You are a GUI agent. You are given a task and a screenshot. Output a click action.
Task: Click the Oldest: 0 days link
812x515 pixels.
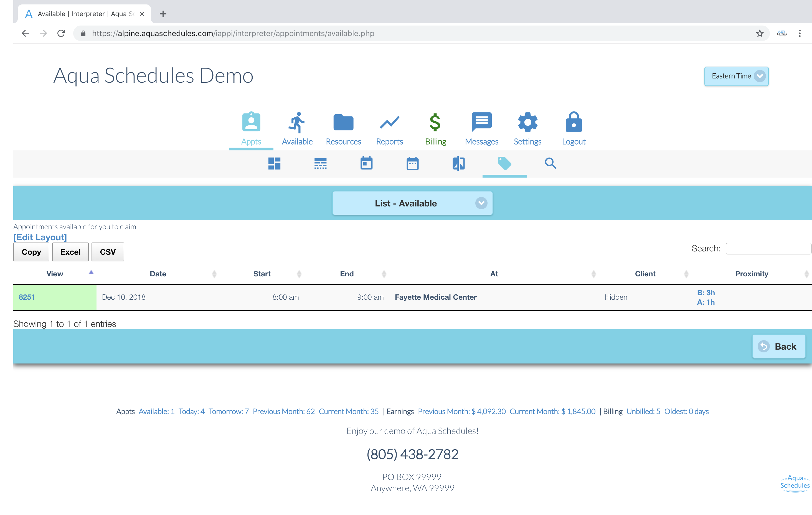pyautogui.click(x=686, y=412)
